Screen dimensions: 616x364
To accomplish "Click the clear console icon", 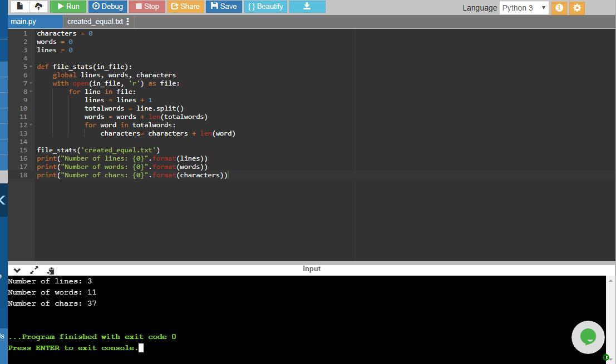I will point(51,270).
